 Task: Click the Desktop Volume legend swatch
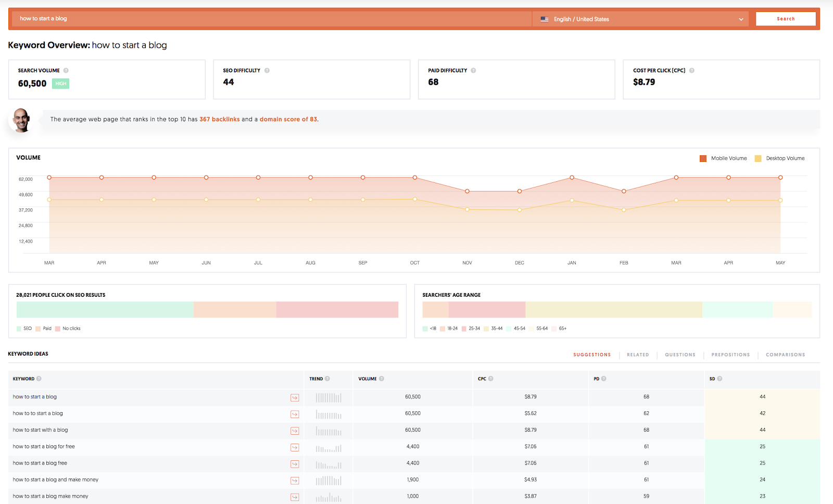[758, 158]
